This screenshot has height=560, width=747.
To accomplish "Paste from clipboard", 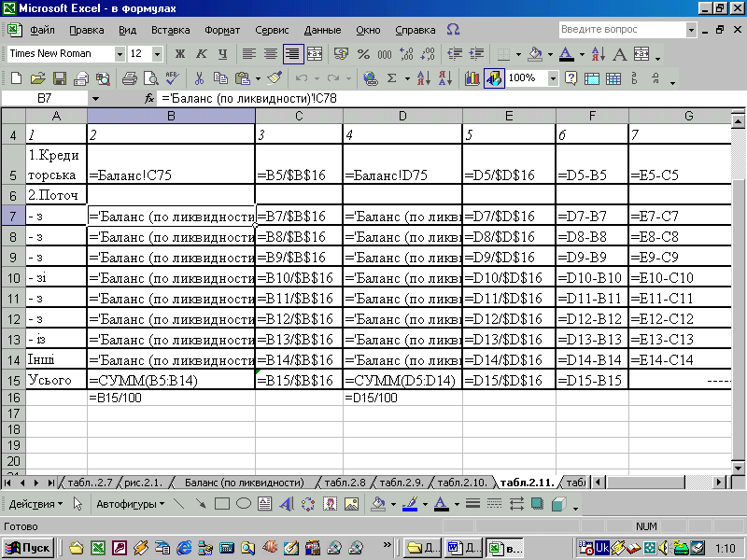I will pos(243,77).
